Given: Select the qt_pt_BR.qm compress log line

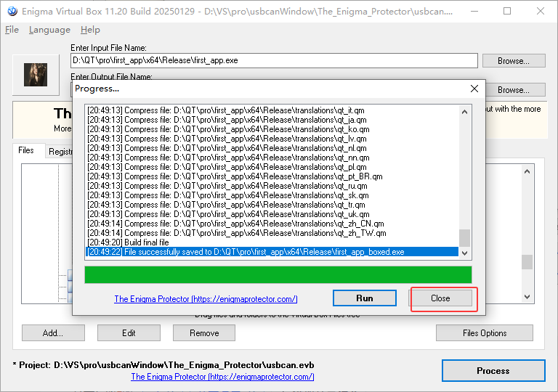Looking at the screenshot, I should [x=272, y=176].
